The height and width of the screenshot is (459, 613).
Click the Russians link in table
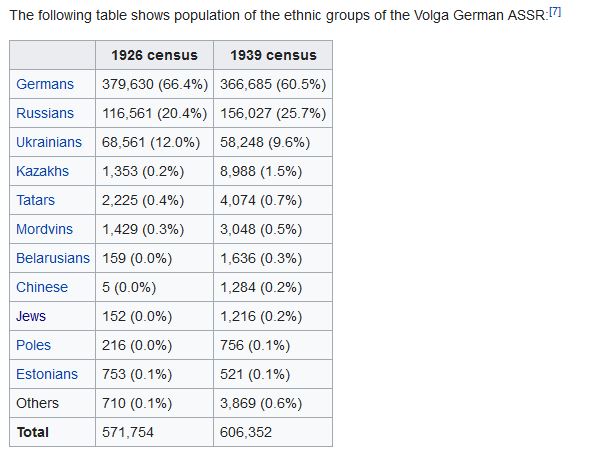[x=46, y=113]
